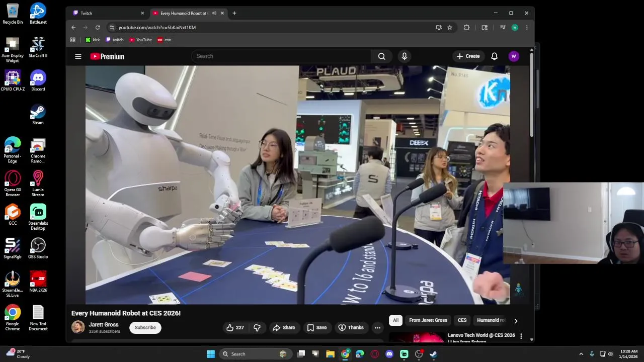Screen dimensions: 644x362
Task: Click the YouTube page vertical scrollbar
Action: pyautogui.click(x=532, y=96)
